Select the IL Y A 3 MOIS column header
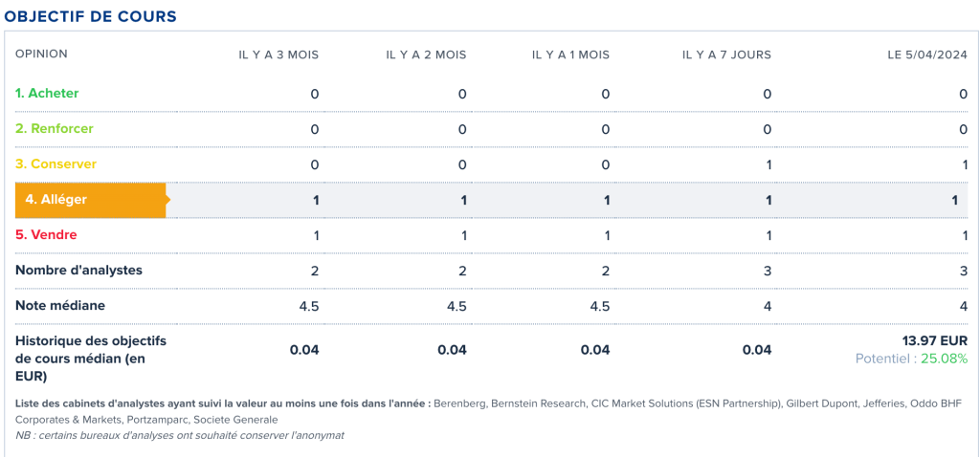Viewport: 980px width, 457px height. tap(278, 54)
